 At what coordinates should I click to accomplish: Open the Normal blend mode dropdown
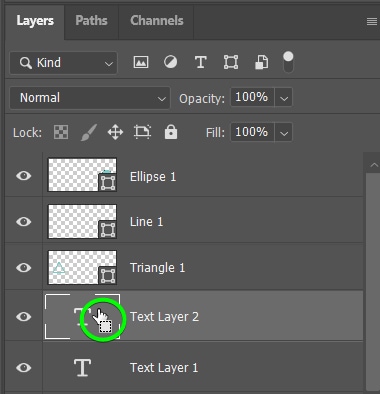tap(90, 98)
